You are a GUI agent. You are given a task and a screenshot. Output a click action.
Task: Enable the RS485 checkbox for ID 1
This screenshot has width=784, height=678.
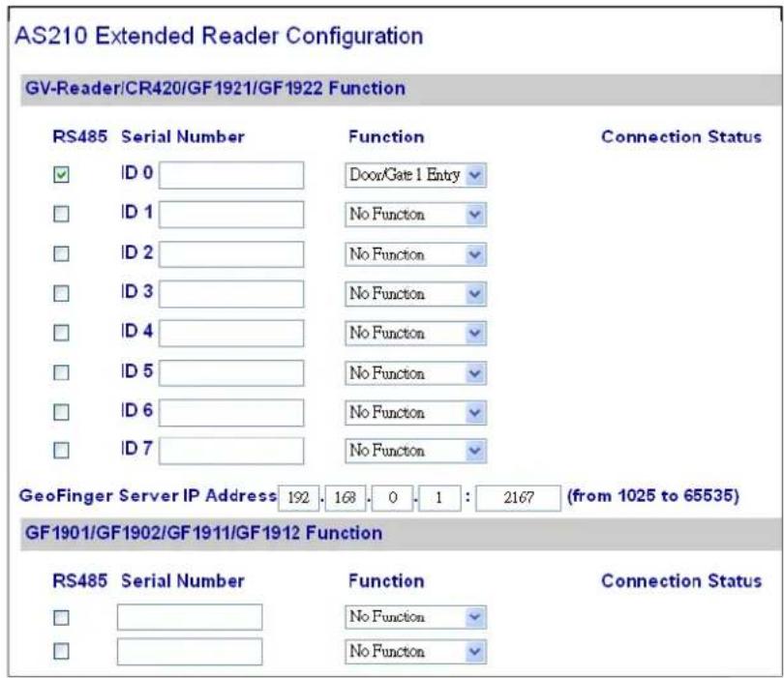[62, 215]
